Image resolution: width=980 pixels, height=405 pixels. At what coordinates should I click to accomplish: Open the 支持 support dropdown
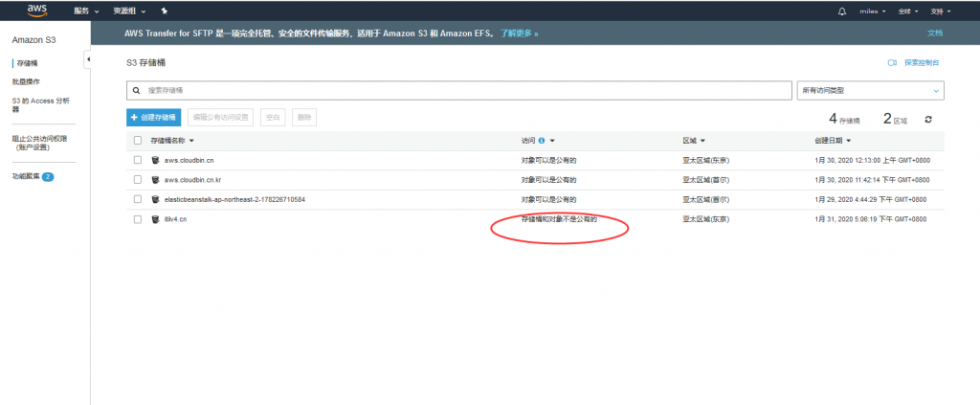(941, 11)
